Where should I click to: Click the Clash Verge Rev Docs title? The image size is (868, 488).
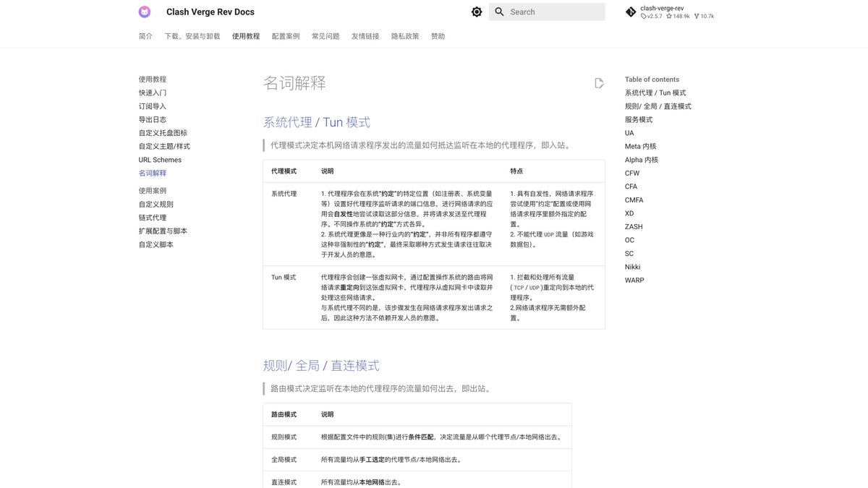coord(210,12)
